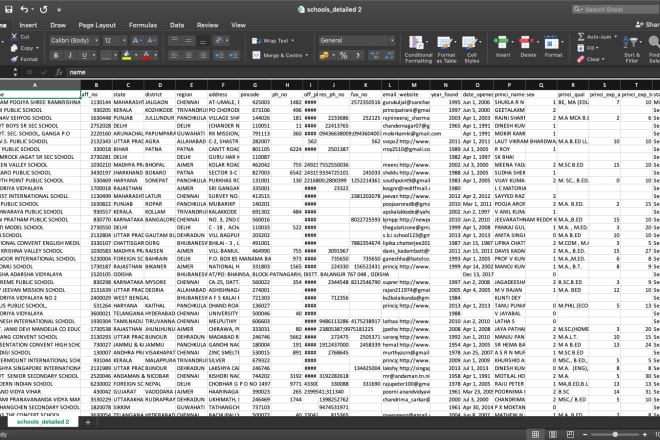Toggle italic formatting
Image resolution: width=660 pixels, height=440 pixels.
(x=70, y=55)
